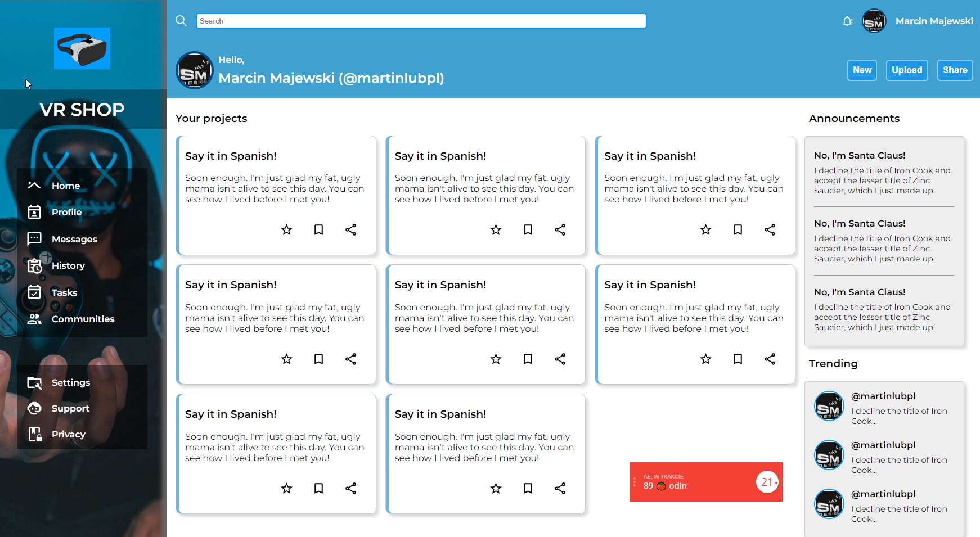980x537 pixels.
Task: Star the third project in the top row
Action: click(705, 229)
